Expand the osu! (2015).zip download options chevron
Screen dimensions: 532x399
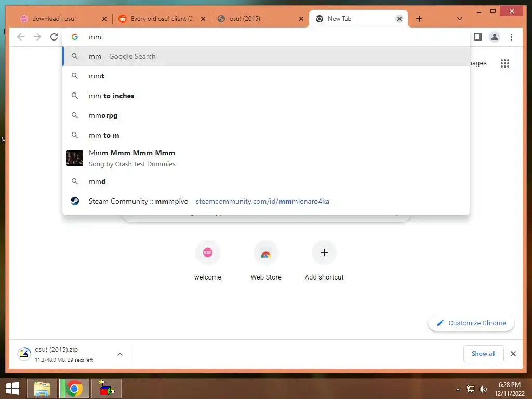[120, 354]
